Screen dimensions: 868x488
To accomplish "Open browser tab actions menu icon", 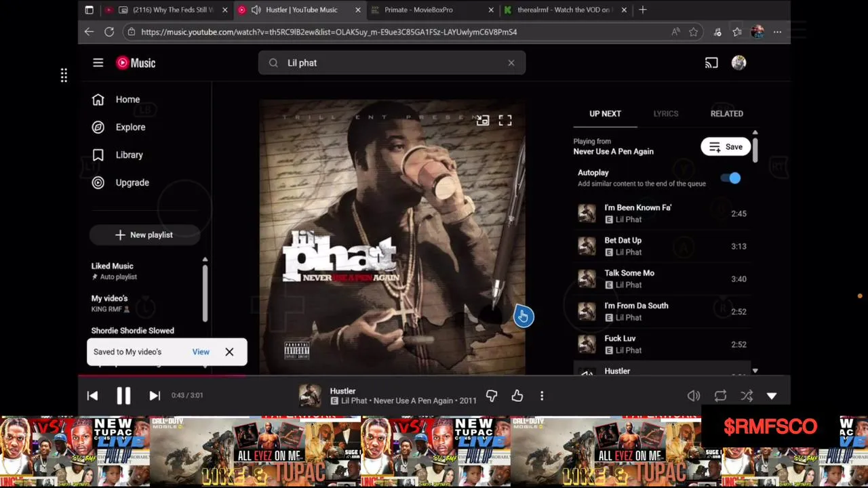I will (89, 10).
